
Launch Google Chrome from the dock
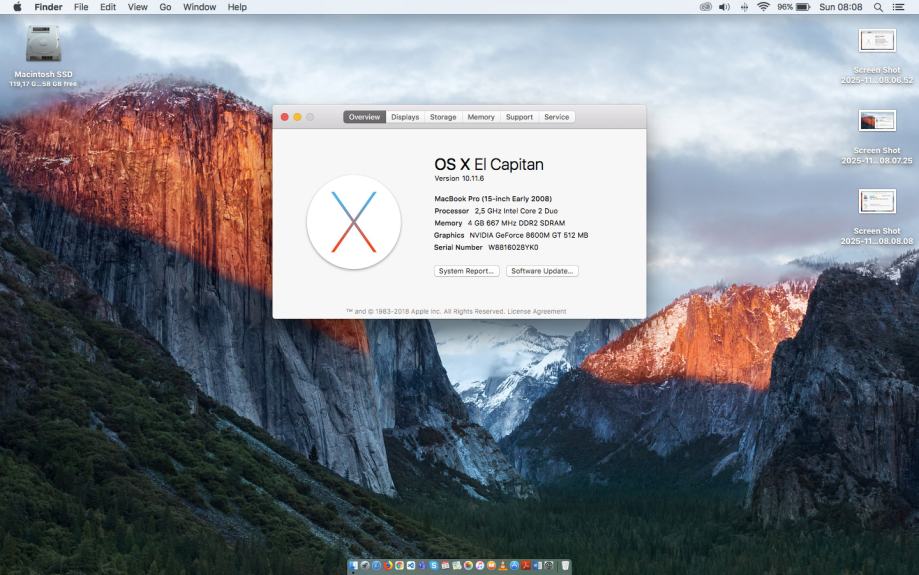tap(399, 566)
